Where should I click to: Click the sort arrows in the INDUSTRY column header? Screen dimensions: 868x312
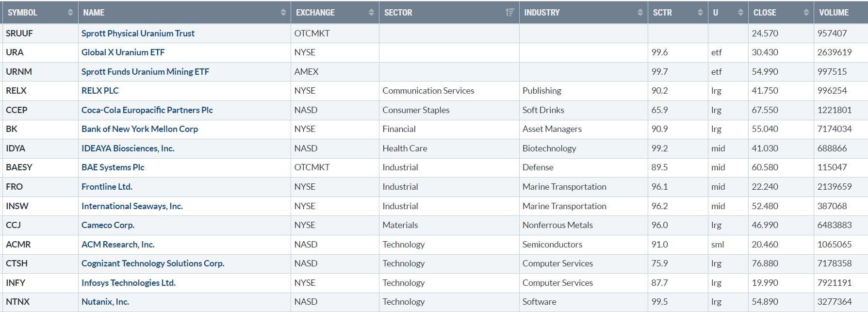tap(640, 13)
